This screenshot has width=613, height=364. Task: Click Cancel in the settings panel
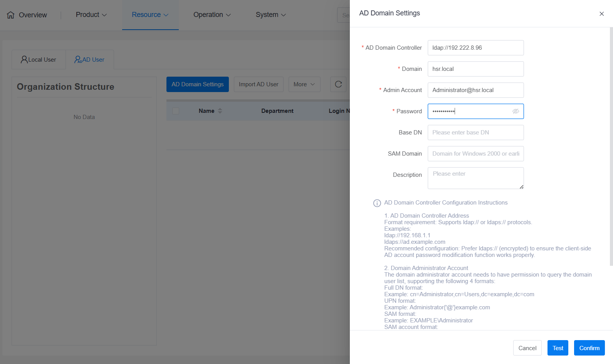(x=527, y=348)
